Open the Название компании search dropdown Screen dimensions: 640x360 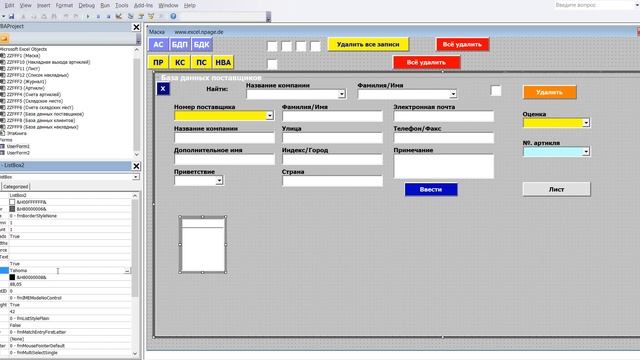pyautogui.click(x=342, y=94)
